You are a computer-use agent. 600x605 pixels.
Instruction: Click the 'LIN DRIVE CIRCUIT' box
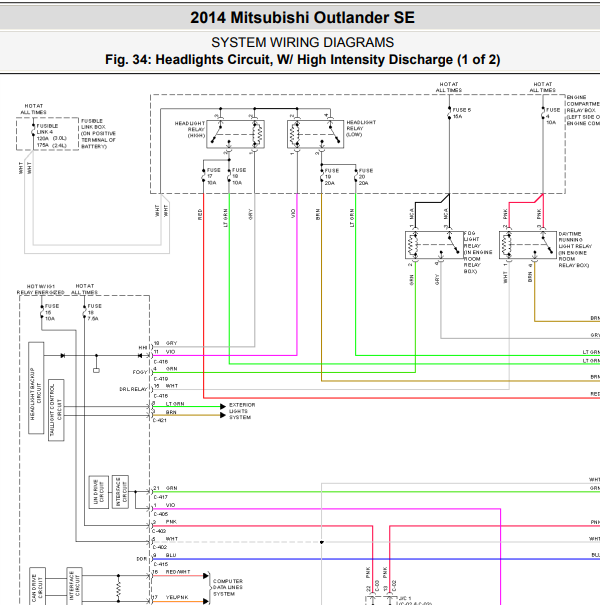(98, 492)
